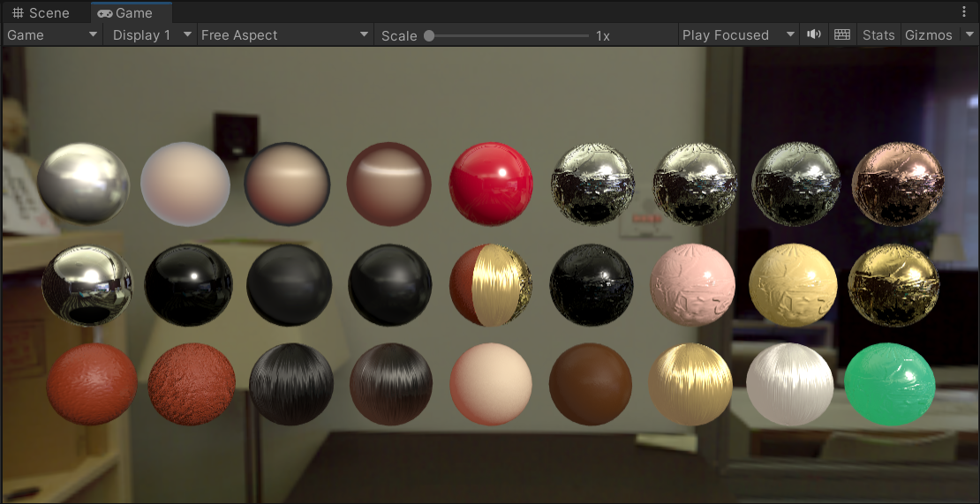The image size is (980, 504).
Task: Toggle the keyboard shortcuts icon
Action: [x=842, y=35]
